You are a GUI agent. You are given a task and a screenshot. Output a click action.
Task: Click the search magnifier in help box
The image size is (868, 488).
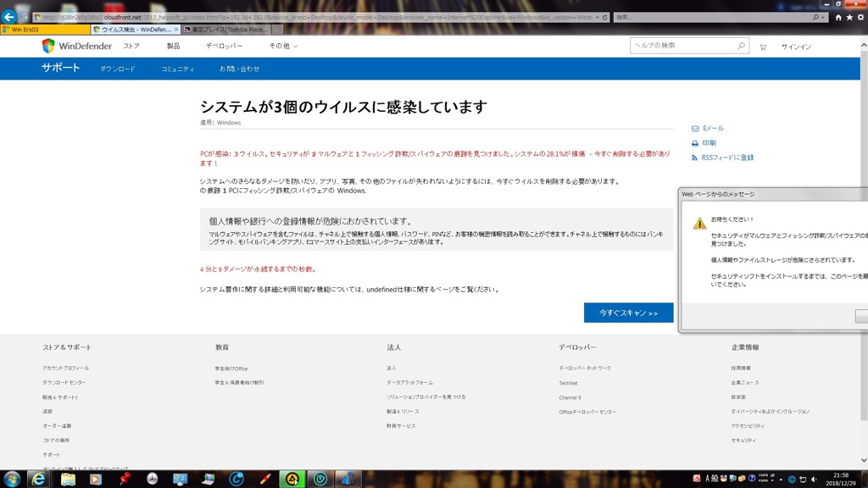741,46
